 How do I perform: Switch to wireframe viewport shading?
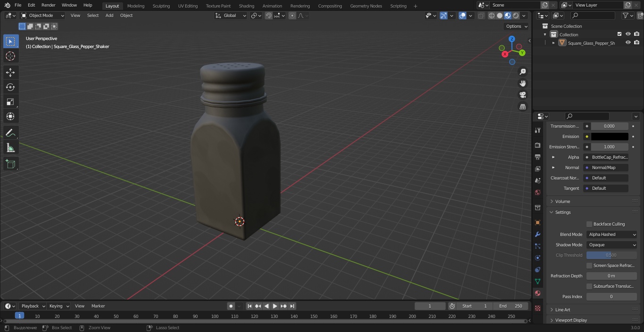(492, 16)
